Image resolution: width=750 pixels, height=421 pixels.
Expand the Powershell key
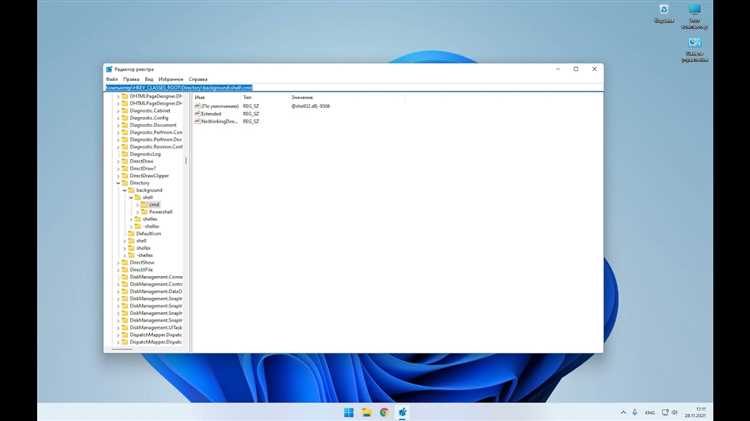(137, 212)
